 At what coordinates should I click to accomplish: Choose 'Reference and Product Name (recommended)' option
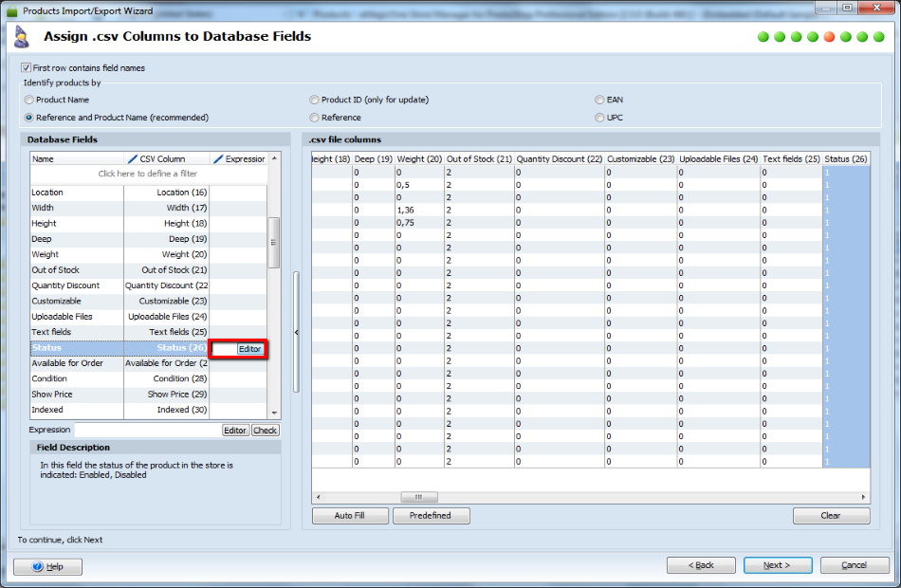point(28,118)
